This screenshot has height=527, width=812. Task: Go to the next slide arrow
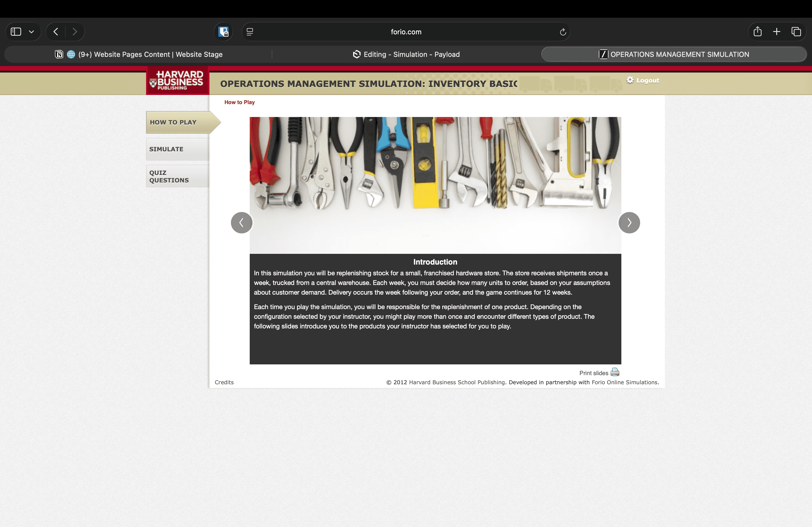tap(629, 223)
